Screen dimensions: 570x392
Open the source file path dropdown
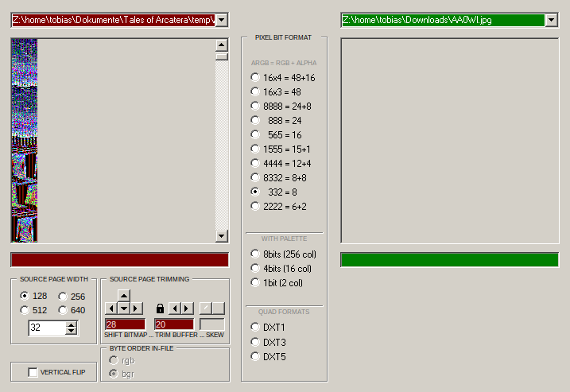coord(222,20)
